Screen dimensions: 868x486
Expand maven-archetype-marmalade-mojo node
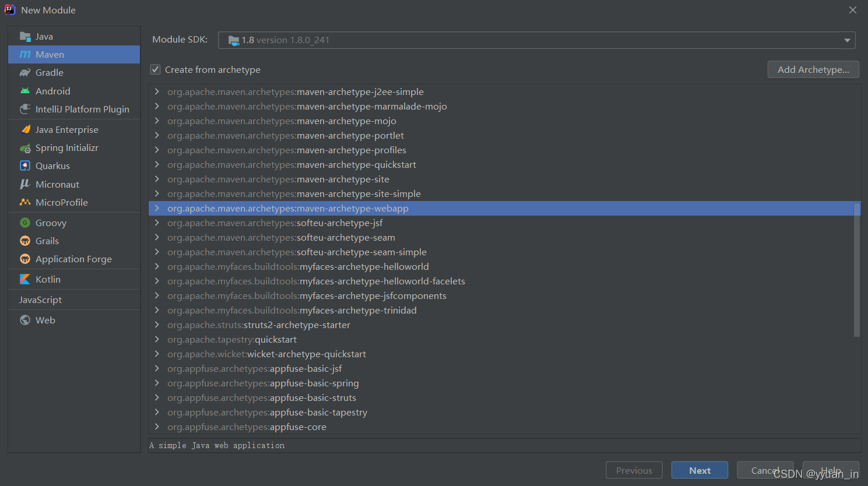pyautogui.click(x=157, y=106)
